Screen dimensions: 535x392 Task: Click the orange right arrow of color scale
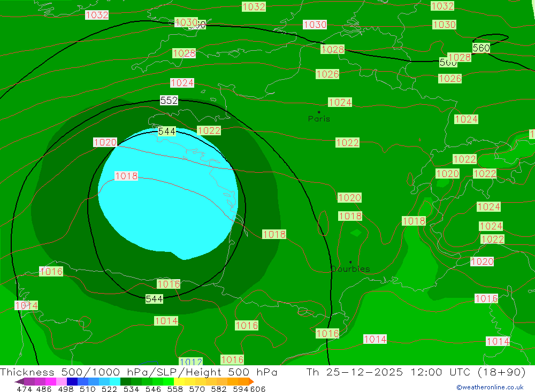(251, 381)
